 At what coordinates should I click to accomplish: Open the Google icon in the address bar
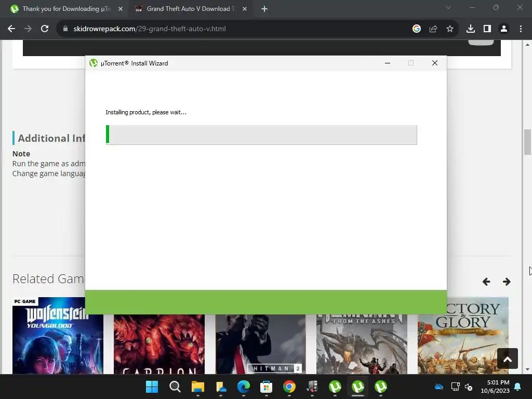click(416, 29)
